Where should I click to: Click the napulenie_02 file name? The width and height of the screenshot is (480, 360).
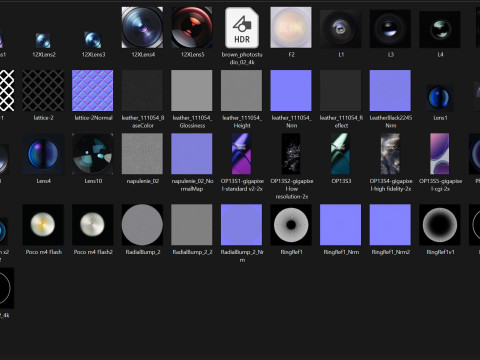tap(142, 181)
